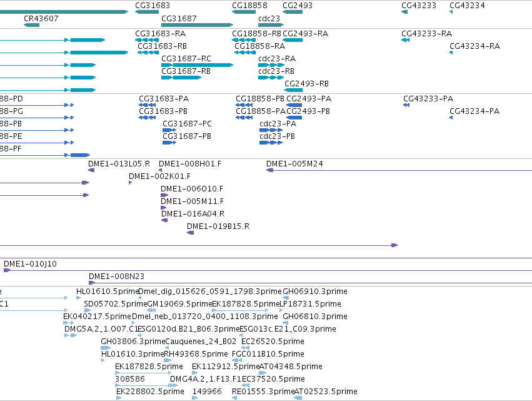Select EST RH49368.5prime

tap(196, 355)
